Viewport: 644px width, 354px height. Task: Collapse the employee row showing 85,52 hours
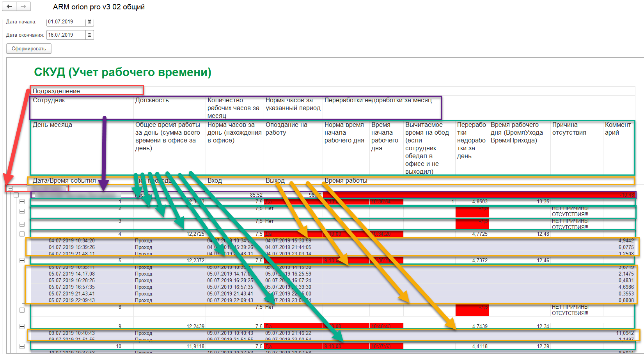16,195
